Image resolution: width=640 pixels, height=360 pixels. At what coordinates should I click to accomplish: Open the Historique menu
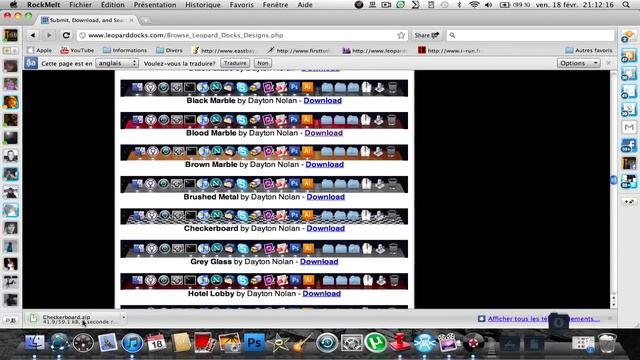coord(203,5)
